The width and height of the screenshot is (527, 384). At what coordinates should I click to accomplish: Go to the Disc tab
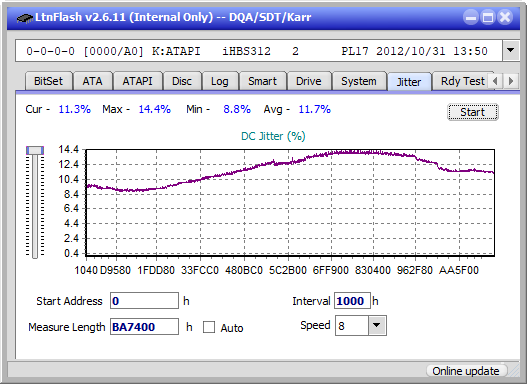tap(182, 81)
